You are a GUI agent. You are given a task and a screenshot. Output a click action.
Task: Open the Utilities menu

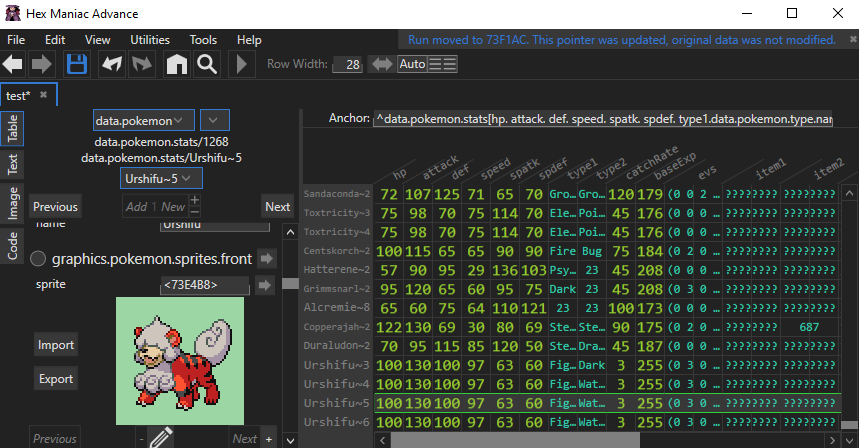point(149,40)
